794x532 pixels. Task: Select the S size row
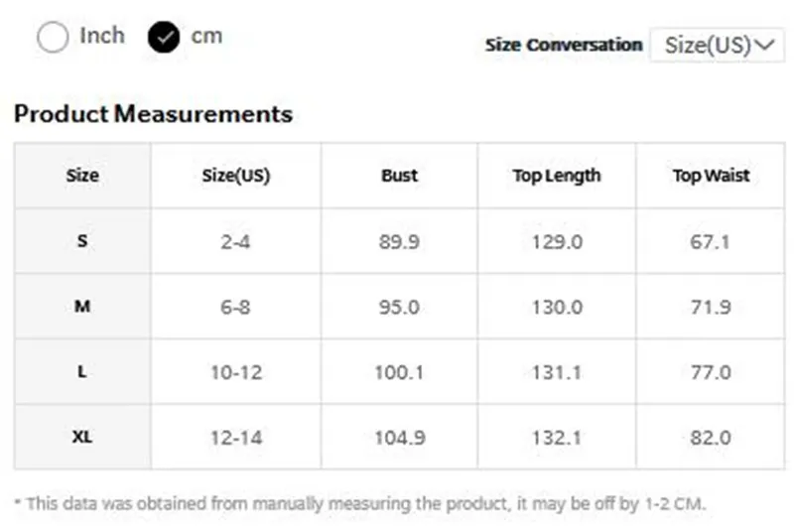[400, 241]
